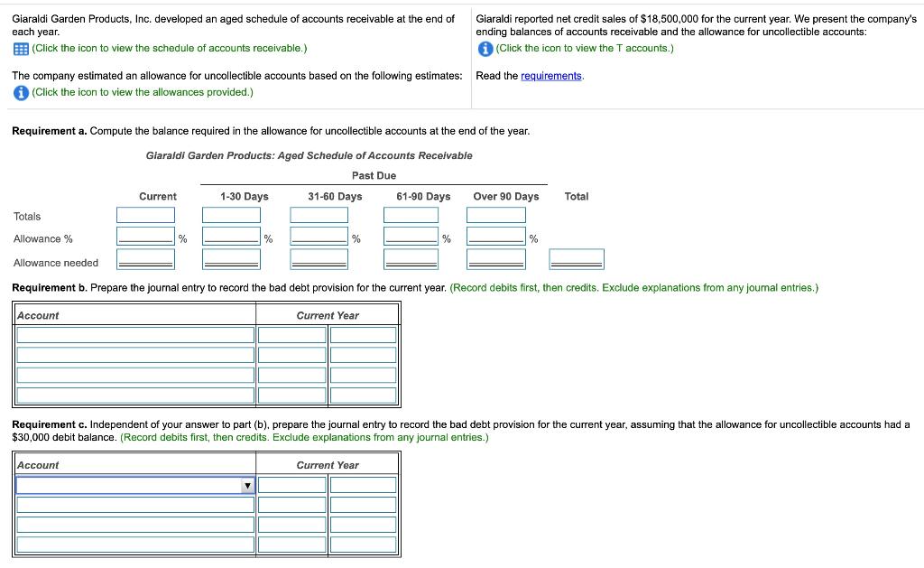Open the requirements link
Screen dimensions: 924x568
(x=551, y=76)
